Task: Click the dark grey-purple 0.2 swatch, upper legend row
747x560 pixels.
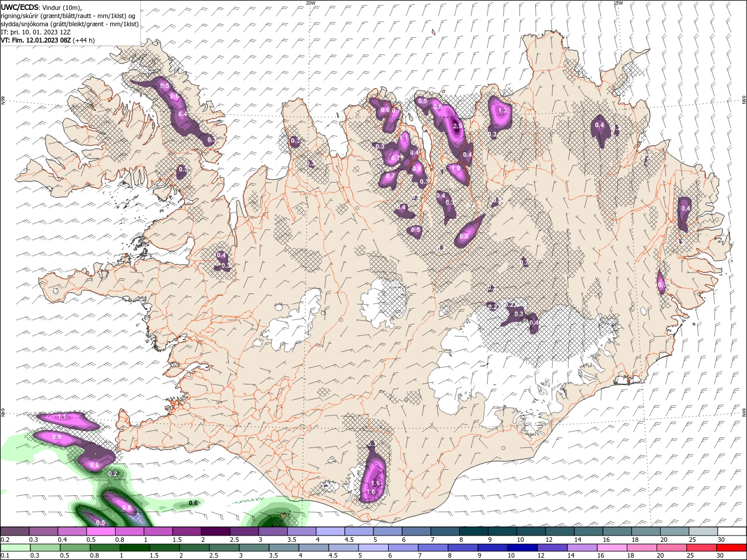Action: [x=15, y=531]
